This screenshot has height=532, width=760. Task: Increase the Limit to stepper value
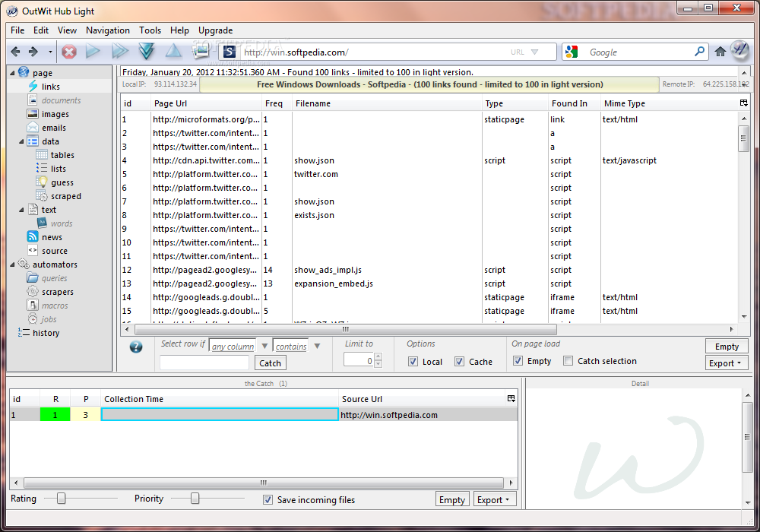378,356
